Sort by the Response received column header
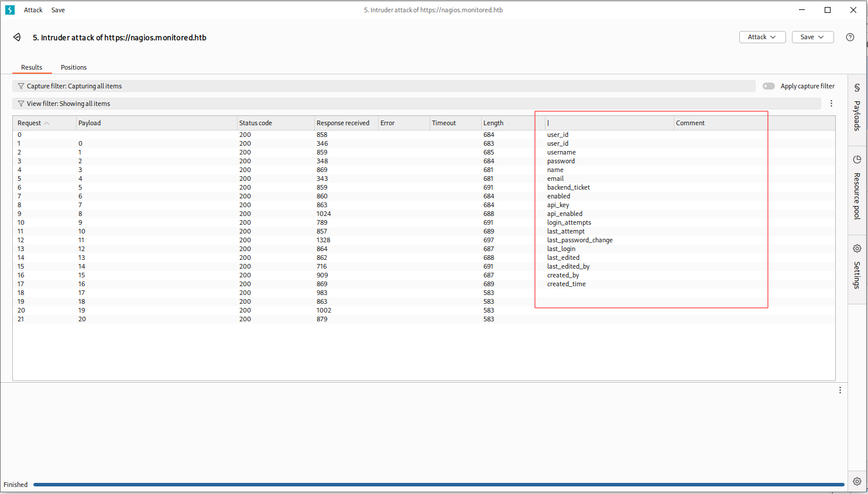The width and height of the screenshot is (868, 494). (346, 123)
